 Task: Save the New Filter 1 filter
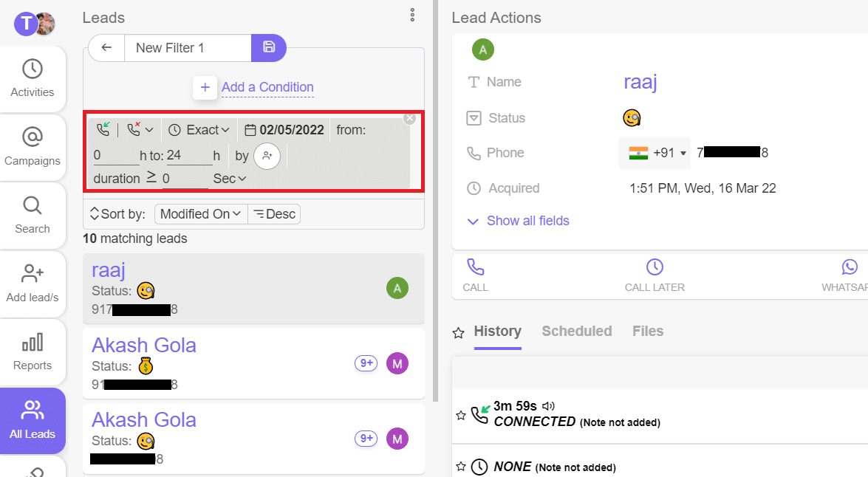tap(269, 47)
